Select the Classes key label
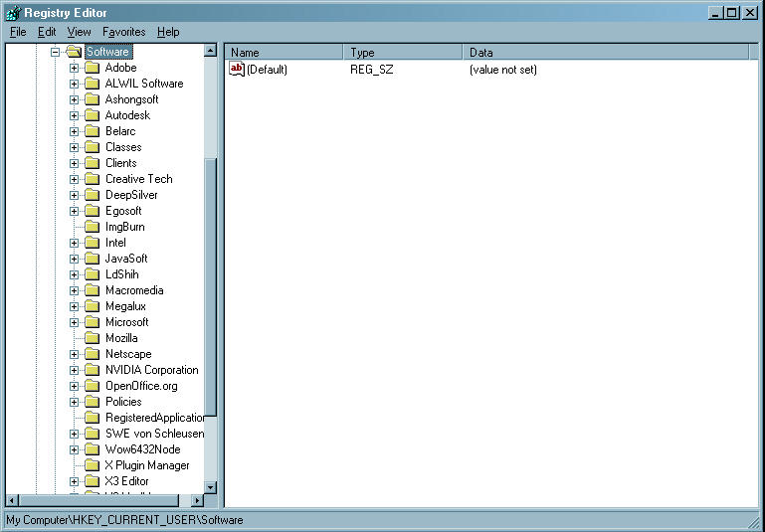This screenshot has width=765, height=532. [x=123, y=147]
